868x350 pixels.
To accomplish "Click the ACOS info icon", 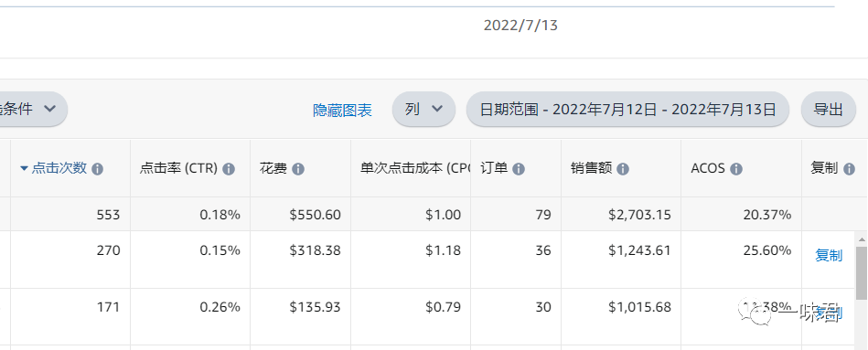I will pos(735,169).
